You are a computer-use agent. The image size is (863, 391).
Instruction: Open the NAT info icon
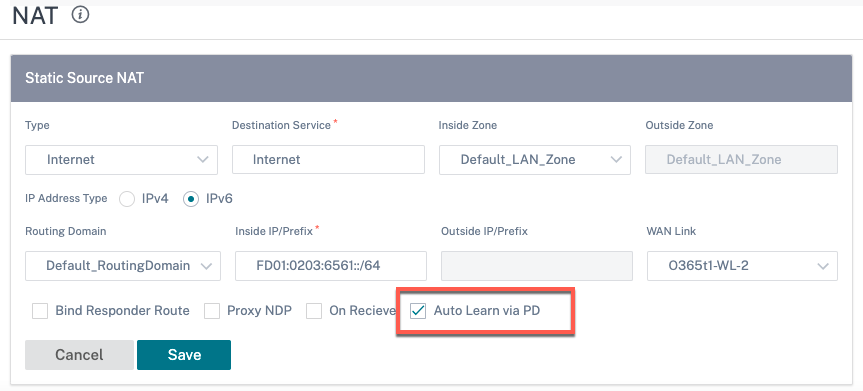pyautogui.click(x=80, y=15)
